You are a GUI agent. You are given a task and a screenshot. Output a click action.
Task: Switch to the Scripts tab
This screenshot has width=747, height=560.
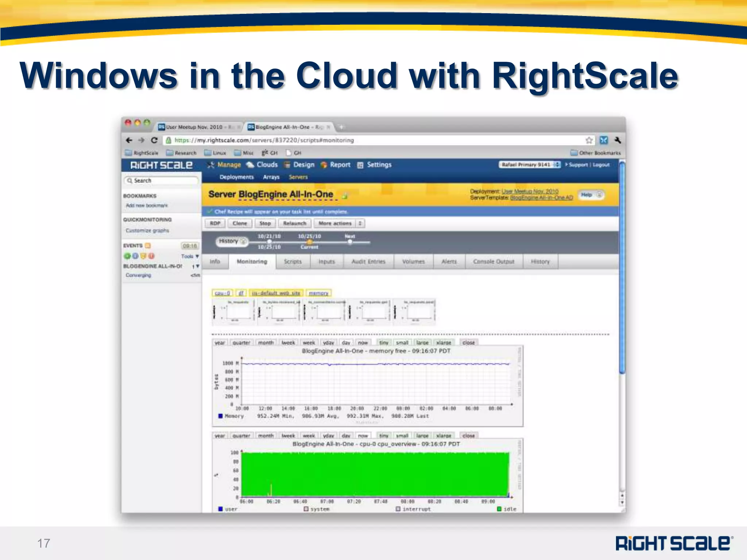[293, 261]
